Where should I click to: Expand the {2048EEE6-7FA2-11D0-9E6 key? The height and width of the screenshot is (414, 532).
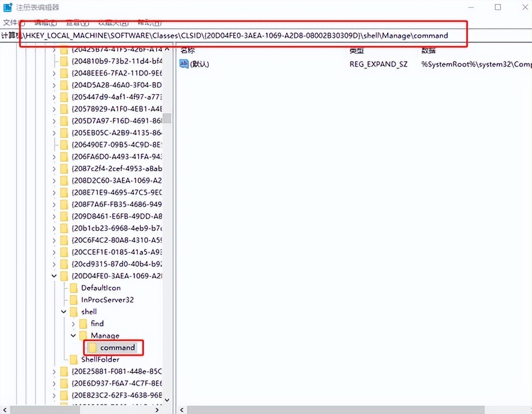(x=54, y=73)
